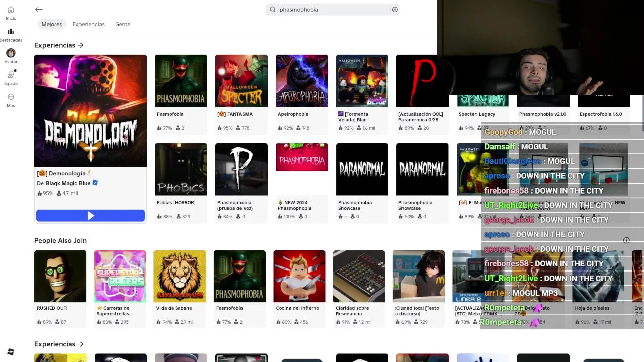
Task: Open the Phasmophobia Showcase with 50% rating
Action: [423, 169]
